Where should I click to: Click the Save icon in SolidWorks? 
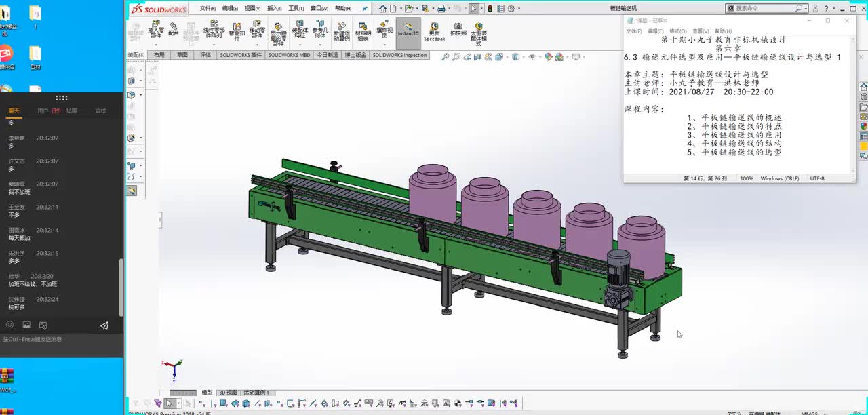pyautogui.click(x=425, y=9)
